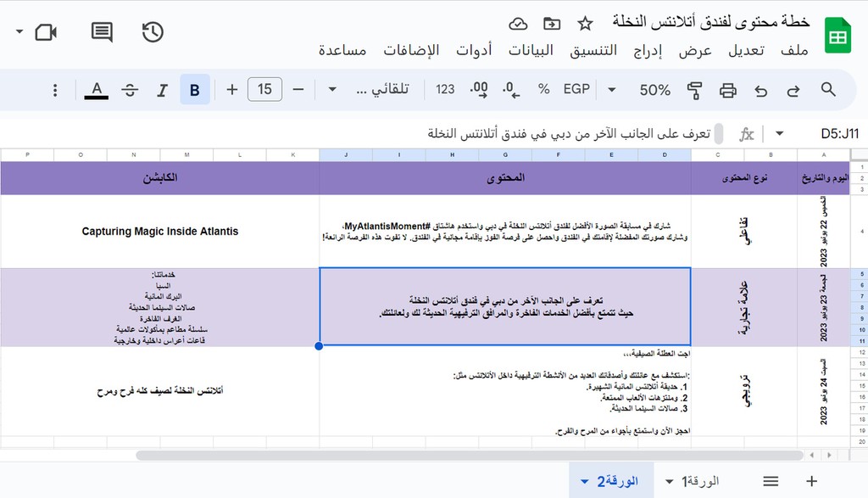Open the ملف menu
The height and width of the screenshot is (498, 868).
tap(794, 50)
